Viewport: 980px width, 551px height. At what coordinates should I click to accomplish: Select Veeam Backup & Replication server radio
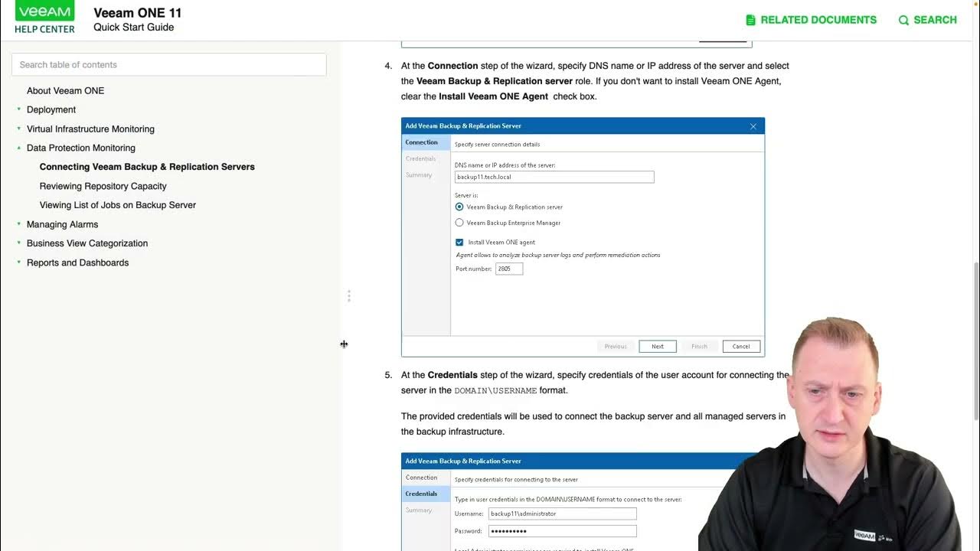point(459,207)
